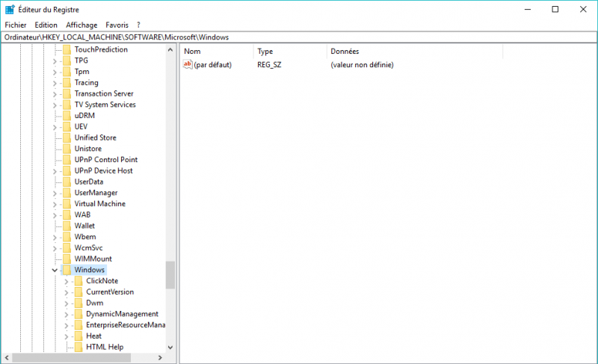
Task: Click the tree horizontal scrollbar right arrow
Action: tap(160, 358)
